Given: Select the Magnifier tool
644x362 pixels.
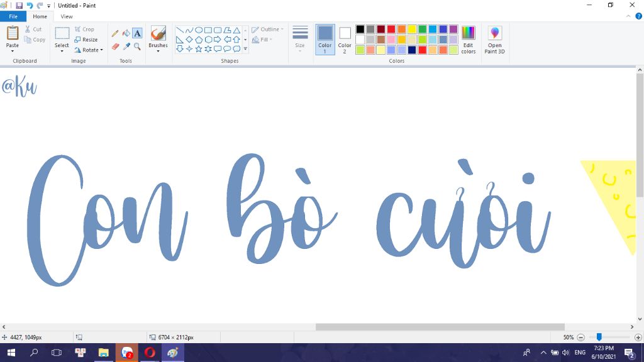Looking at the screenshot, I should tap(137, 47).
